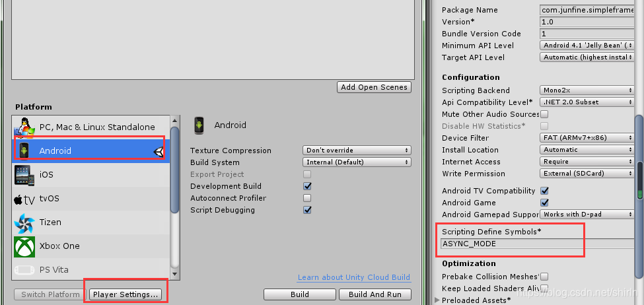This screenshot has height=305, width=644.
Task: Select the Tizen pinwheel icon
Action: point(24,222)
